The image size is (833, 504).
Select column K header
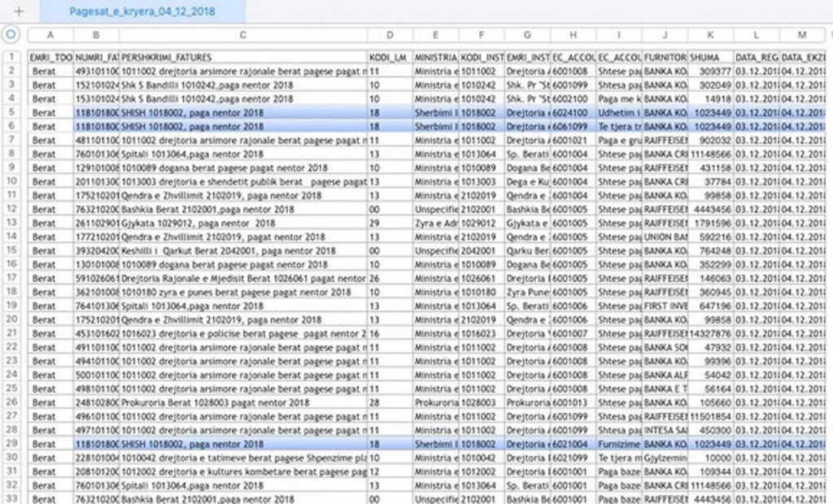coord(710,35)
